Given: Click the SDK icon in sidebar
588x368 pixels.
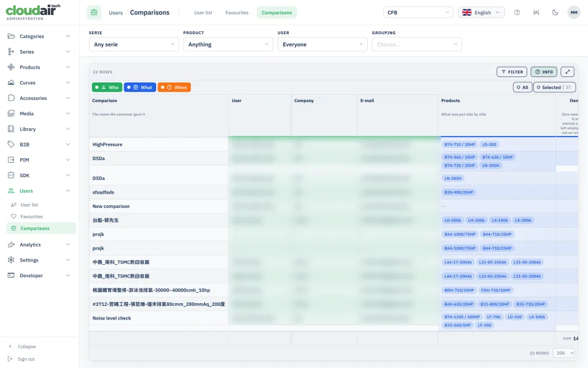Looking at the screenshot, I should coord(11,175).
